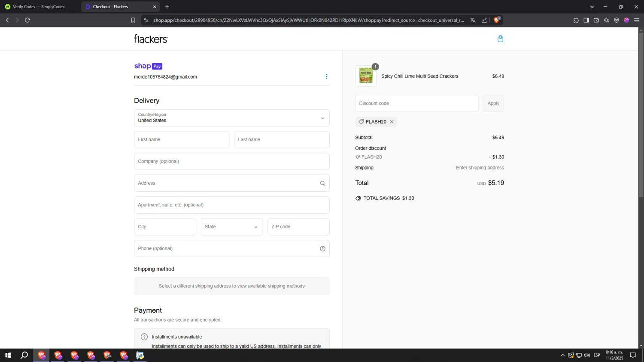Open Leo AI assistant icon
Screen dimensions: 644x362
(x=606, y=20)
